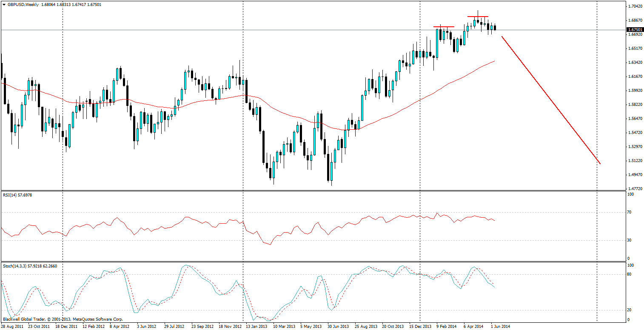Click price level 1.51220 on the axis
644x330 pixels.
pos(635,161)
